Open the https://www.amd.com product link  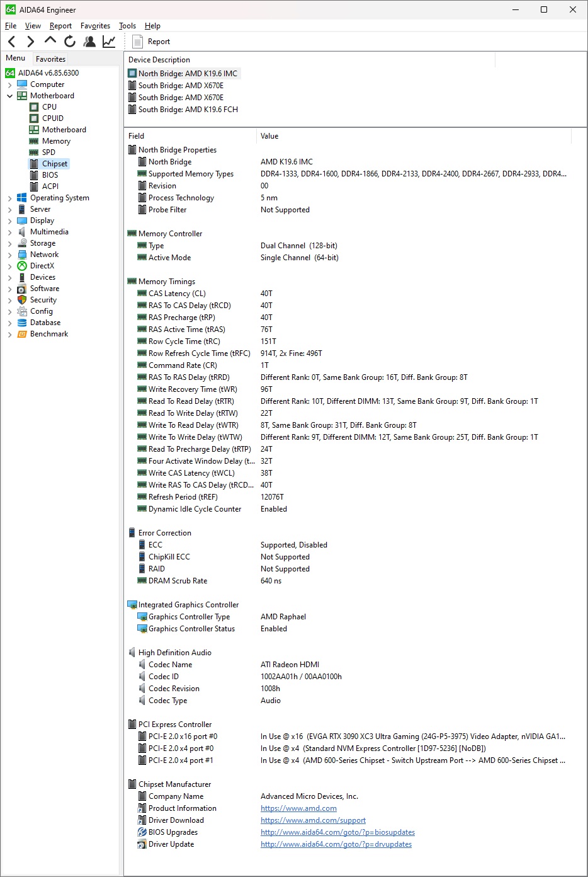coord(298,808)
